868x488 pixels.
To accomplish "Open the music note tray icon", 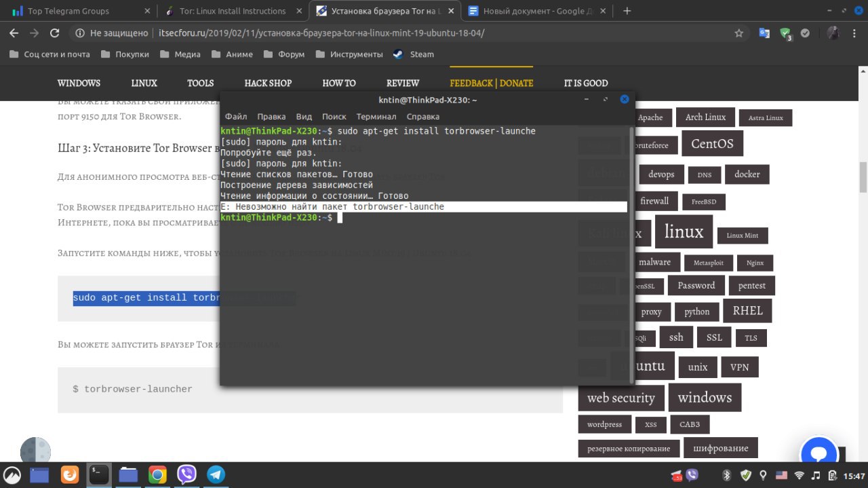I will pyautogui.click(x=816, y=475).
